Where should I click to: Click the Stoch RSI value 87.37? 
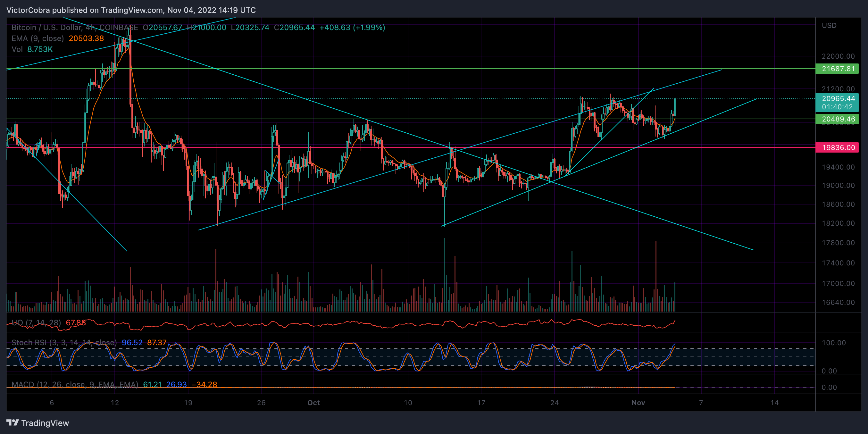coord(157,343)
